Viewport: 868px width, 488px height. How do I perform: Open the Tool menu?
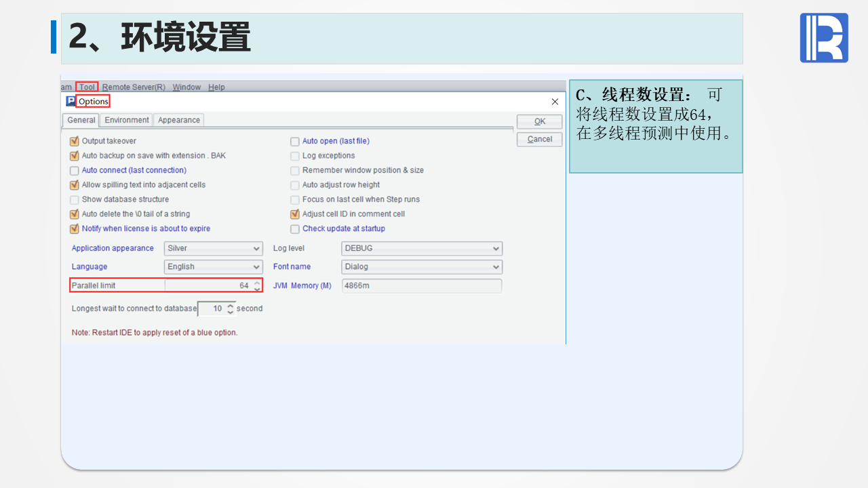point(87,87)
